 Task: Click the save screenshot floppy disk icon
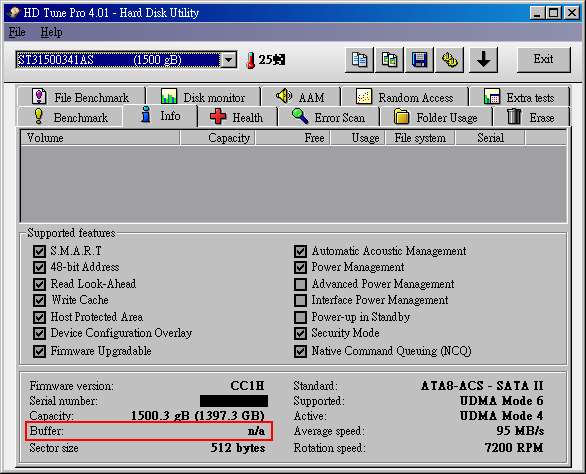coord(419,60)
